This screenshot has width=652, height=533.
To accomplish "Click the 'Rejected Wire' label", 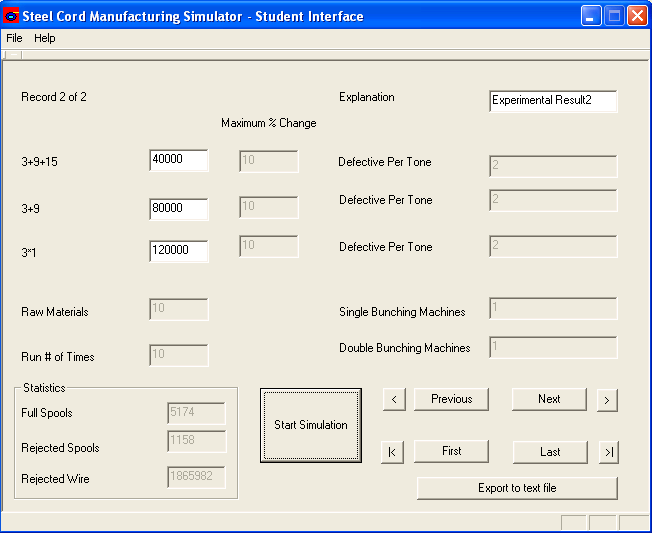I will coord(55,479).
